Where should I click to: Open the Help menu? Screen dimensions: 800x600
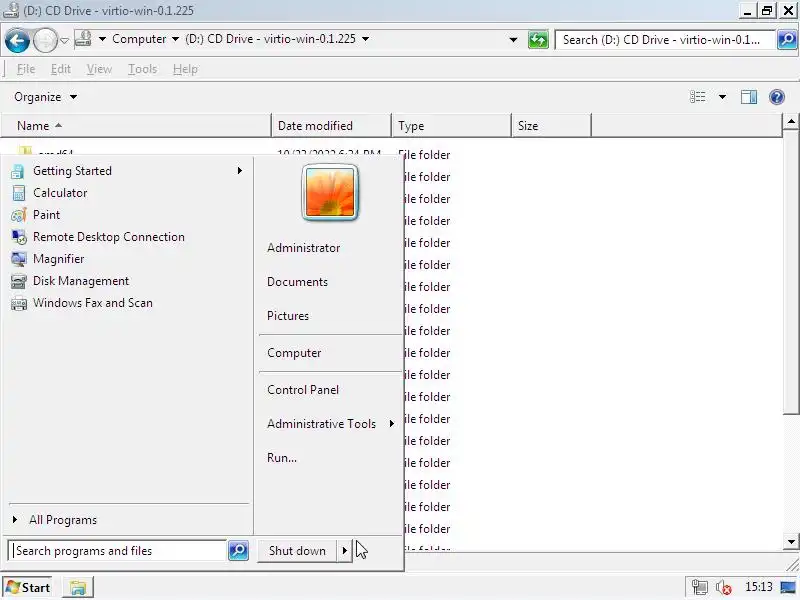185,69
